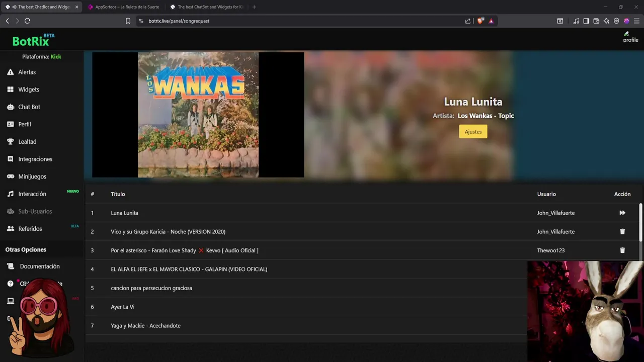Screen dimensions: 644x362
Task: Open Widgets menu item
Action: [29, 89]
